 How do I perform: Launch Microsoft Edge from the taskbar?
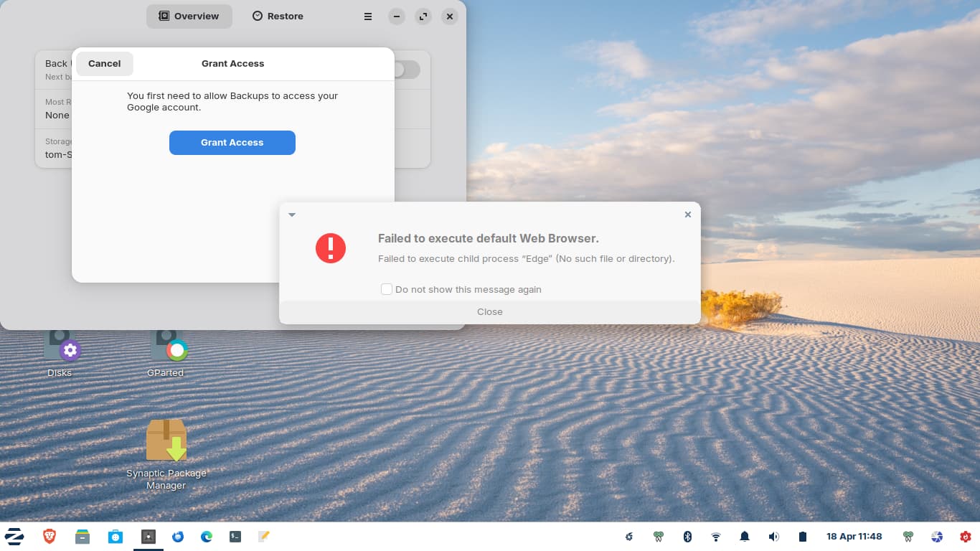point(206,536)
